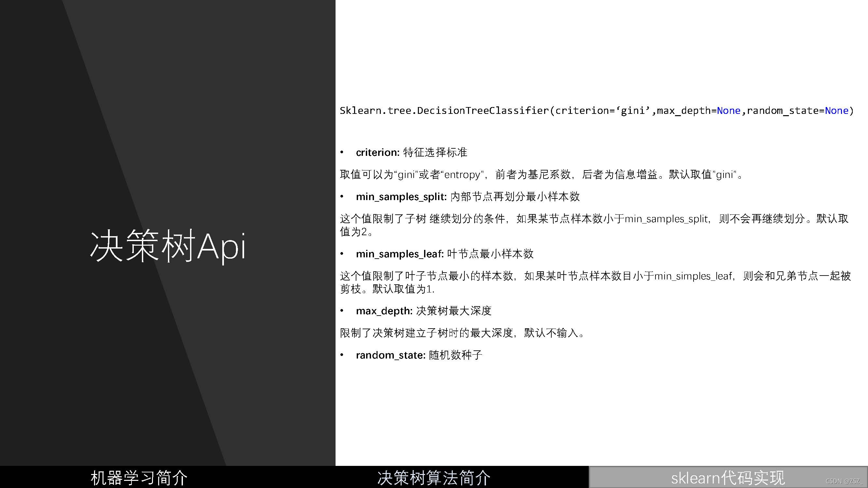
Task: Click blue None after max_depth=
Action: (728, 111)
